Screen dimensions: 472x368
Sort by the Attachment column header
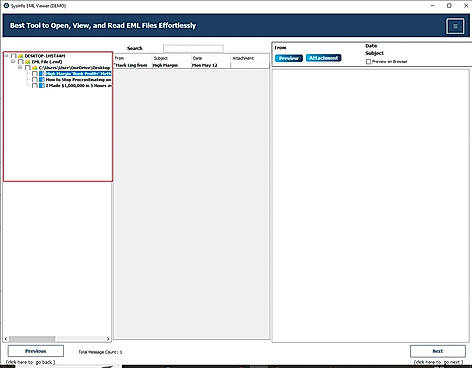[250, 58]
